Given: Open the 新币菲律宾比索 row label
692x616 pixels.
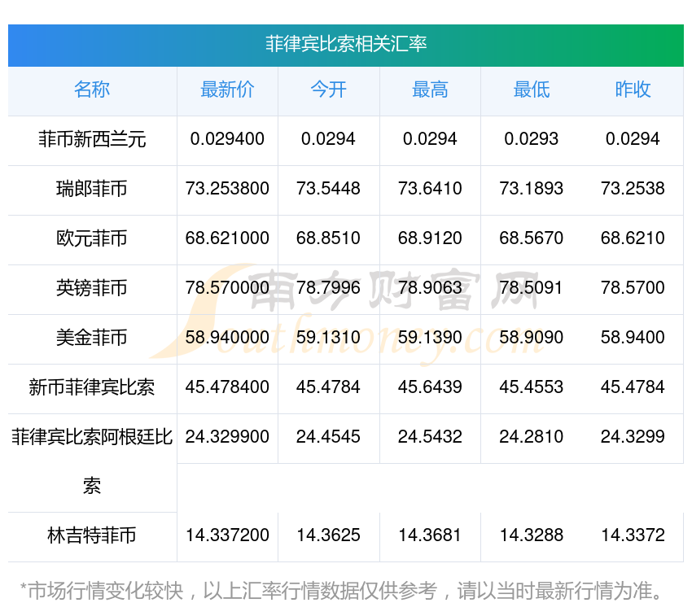Looking at the screenshot, I should [x=92, y=387].
